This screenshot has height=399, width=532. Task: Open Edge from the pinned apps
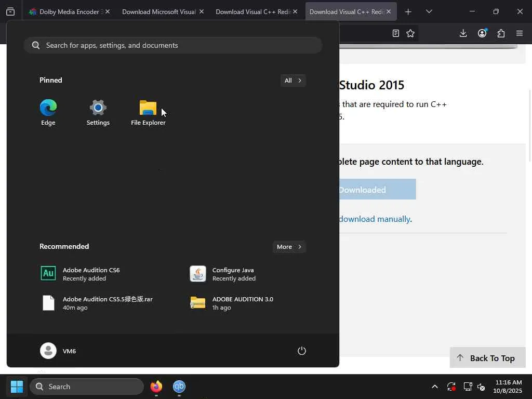pos(48,112)
